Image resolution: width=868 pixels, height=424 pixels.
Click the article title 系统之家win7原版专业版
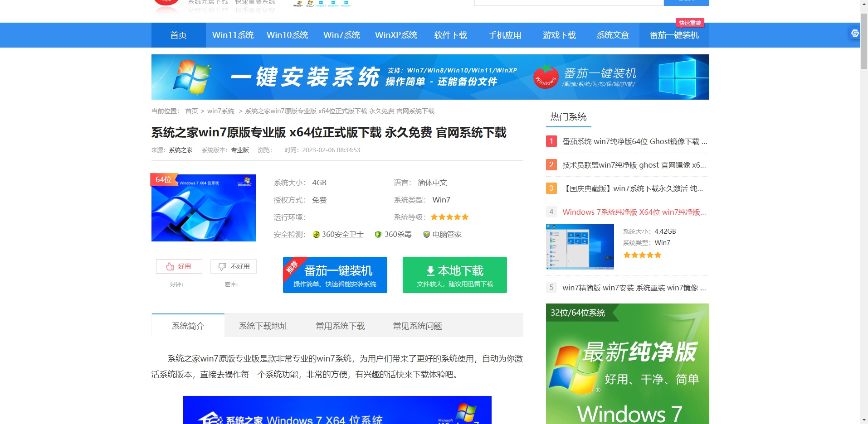[329, 132]
